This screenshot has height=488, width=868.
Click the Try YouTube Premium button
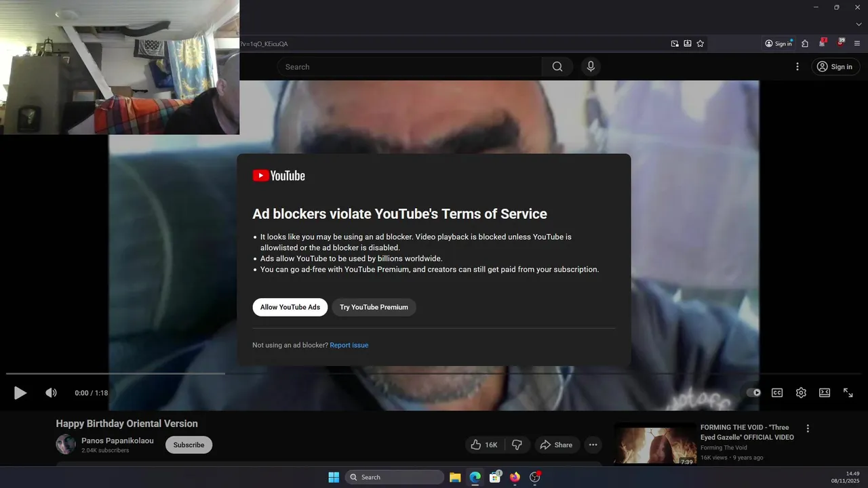(x=374, y=307)
